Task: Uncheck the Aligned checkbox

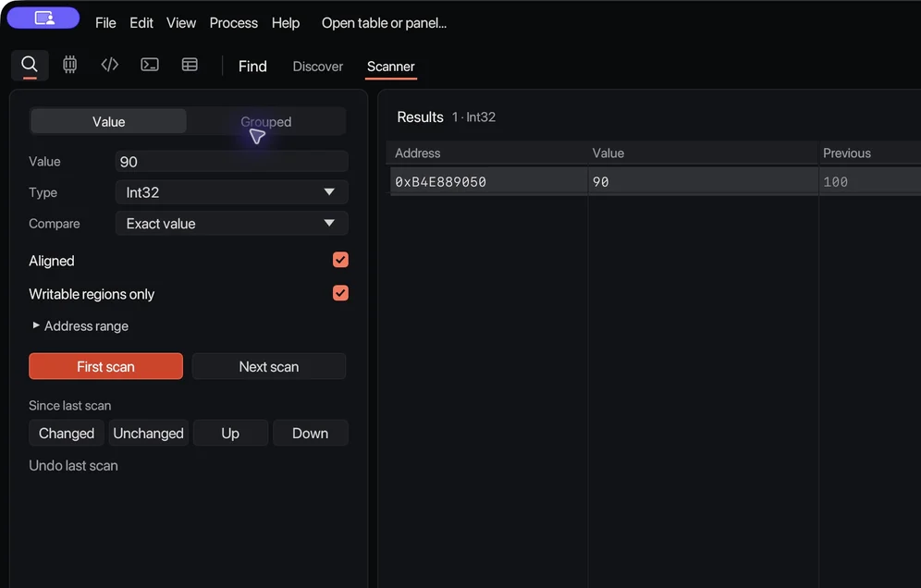Action: (340, 260)
